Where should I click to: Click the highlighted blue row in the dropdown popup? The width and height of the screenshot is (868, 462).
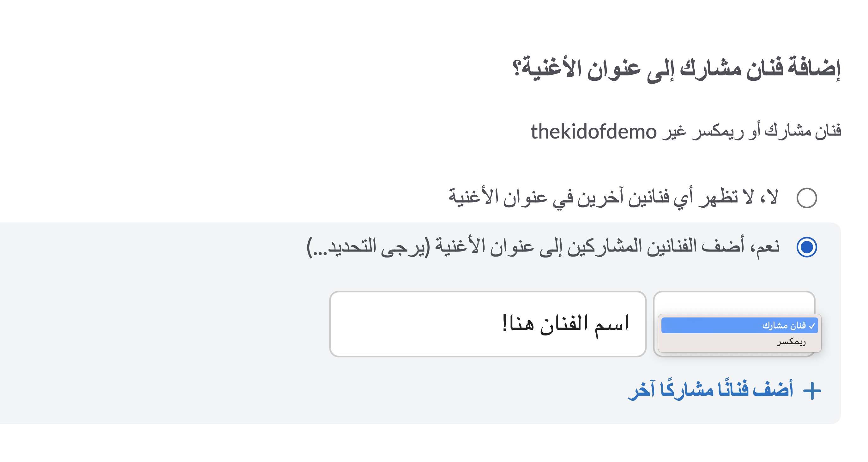click(x=740, y=326)
